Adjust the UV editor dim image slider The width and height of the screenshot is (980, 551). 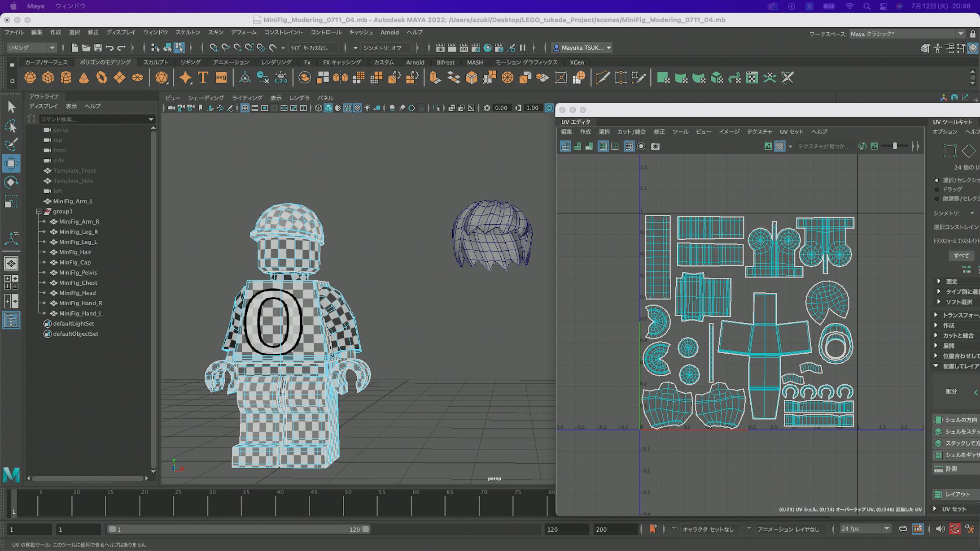[x=894, y=146]
